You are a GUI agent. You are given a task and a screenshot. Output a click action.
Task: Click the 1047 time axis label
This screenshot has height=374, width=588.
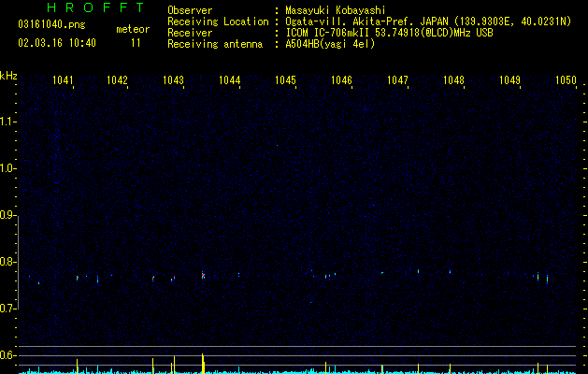pos(397,79)
